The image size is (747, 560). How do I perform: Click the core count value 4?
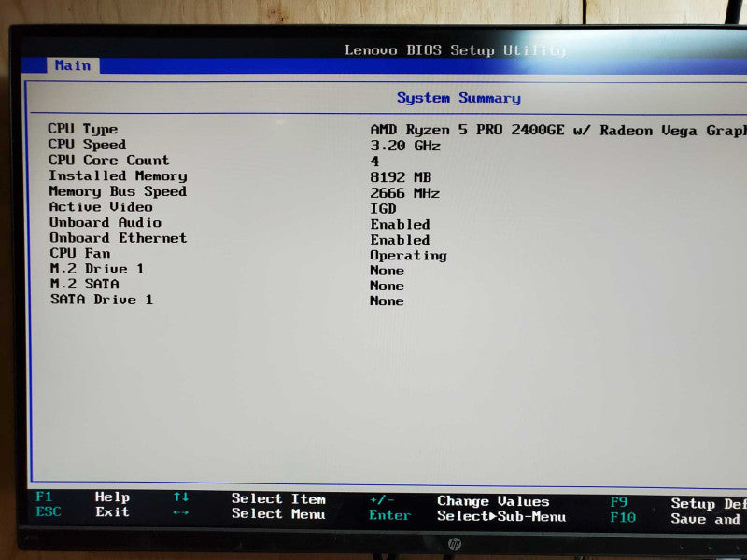[x=375, y=161]
